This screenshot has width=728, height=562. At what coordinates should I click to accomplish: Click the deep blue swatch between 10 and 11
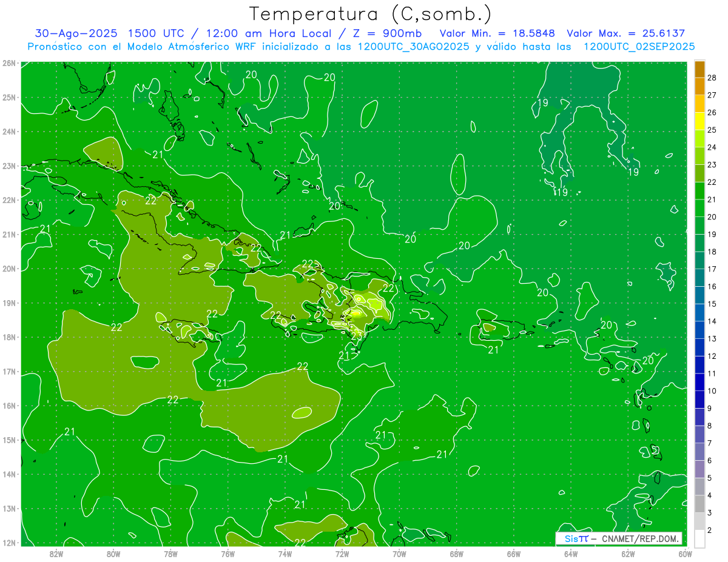(x=699, y=382)
